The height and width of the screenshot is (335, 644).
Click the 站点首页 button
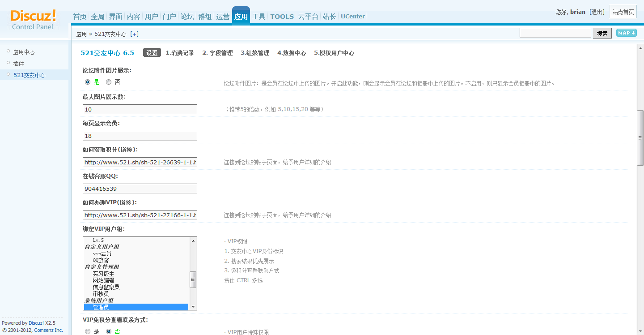[623, 12]
